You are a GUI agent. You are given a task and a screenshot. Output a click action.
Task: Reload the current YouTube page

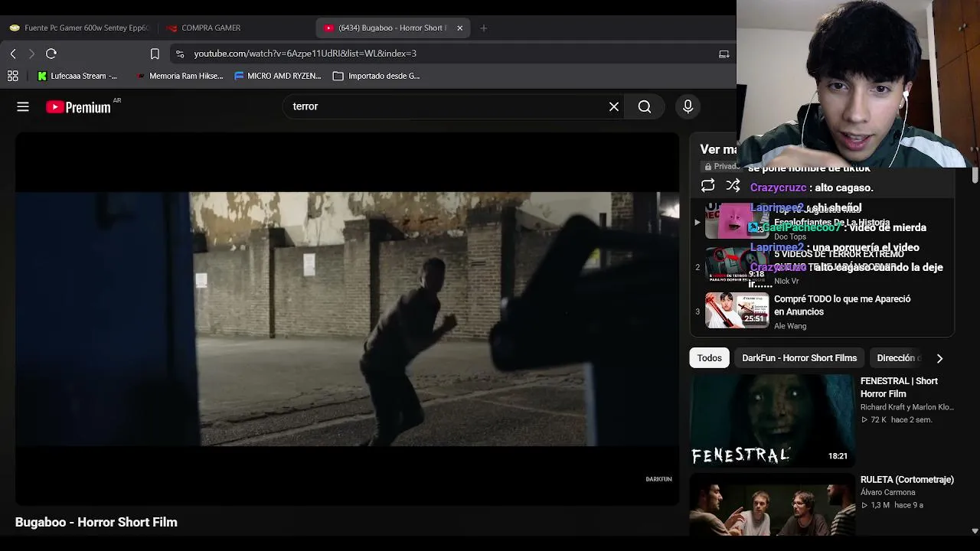[51, 54]
